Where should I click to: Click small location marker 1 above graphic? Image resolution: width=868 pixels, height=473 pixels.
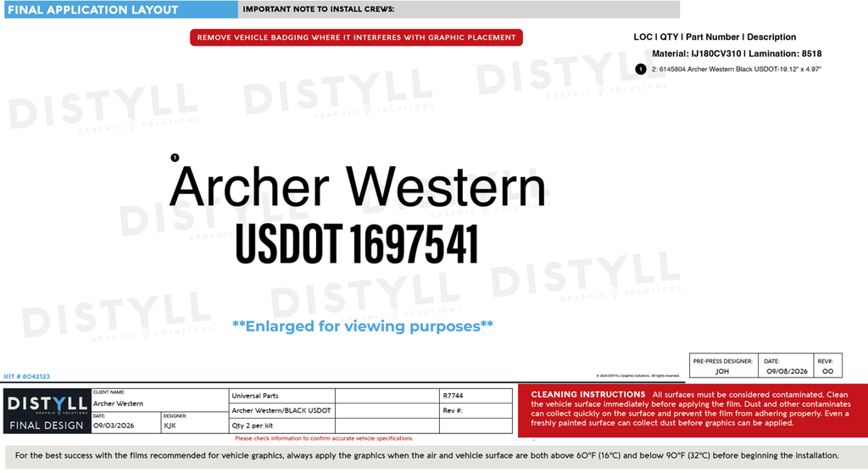tap(175, 158)
